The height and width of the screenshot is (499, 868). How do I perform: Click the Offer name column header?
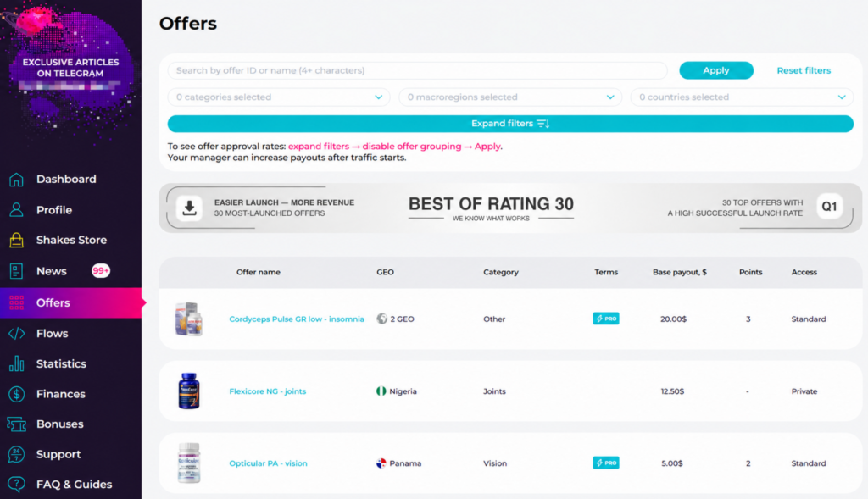click(x=258, y=272)
